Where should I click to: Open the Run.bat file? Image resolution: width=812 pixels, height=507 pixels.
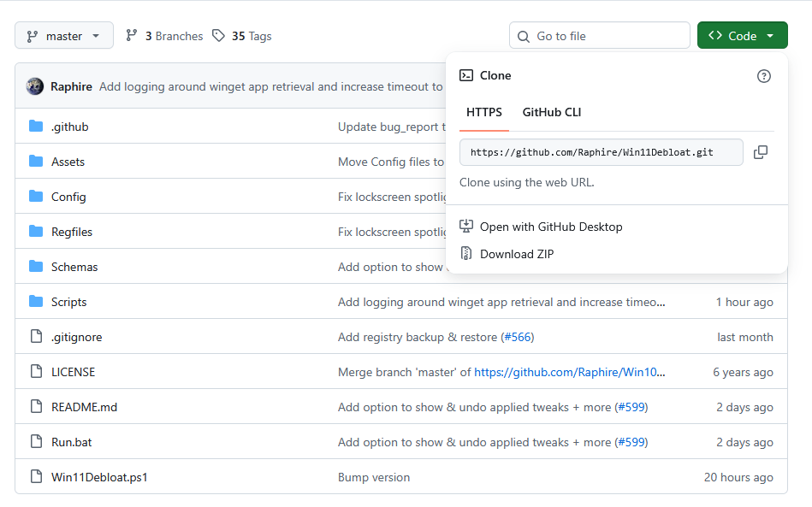click(72, 442)
